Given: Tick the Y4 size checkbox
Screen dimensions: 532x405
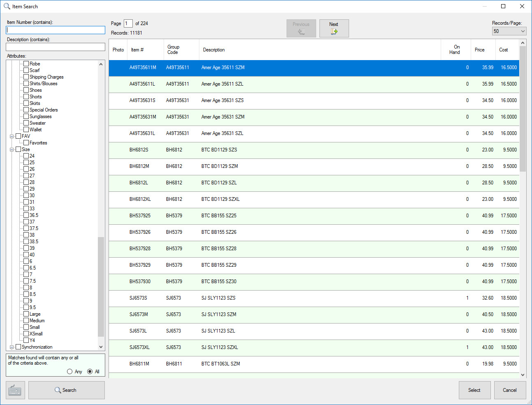Looking at the screenshot, I should pos(26,340).
